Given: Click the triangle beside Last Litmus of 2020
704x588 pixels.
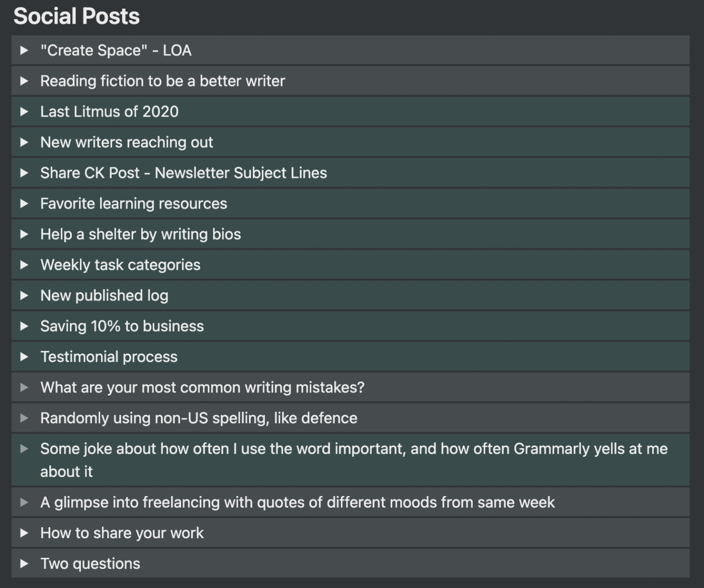Looking at the screenshot, I should click(x=24, y=112).
